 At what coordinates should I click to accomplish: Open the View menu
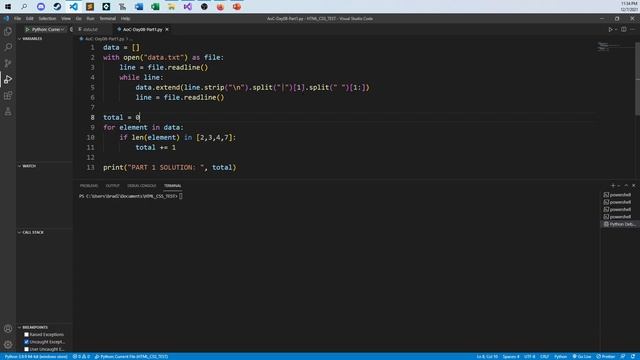tap(66, 18)
